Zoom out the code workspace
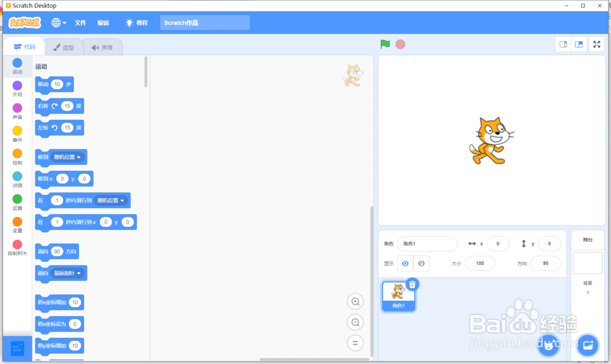This screenshot has height=364, width=611. coord(355,322)
